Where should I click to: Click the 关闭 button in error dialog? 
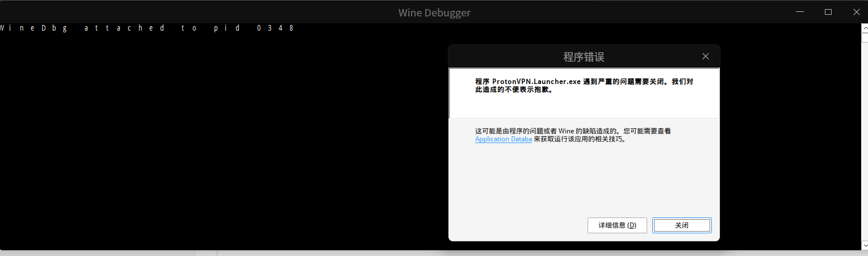(x=682, y=225)
